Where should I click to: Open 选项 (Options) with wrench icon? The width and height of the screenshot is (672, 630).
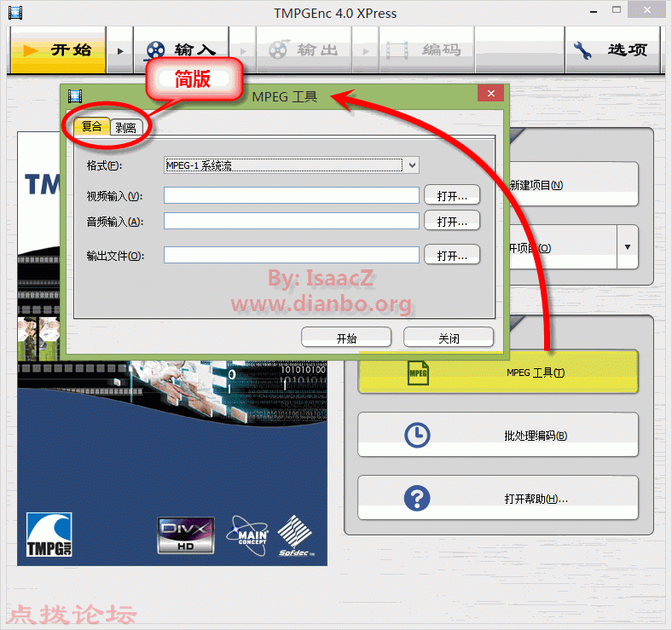click(x=612, y=49)
